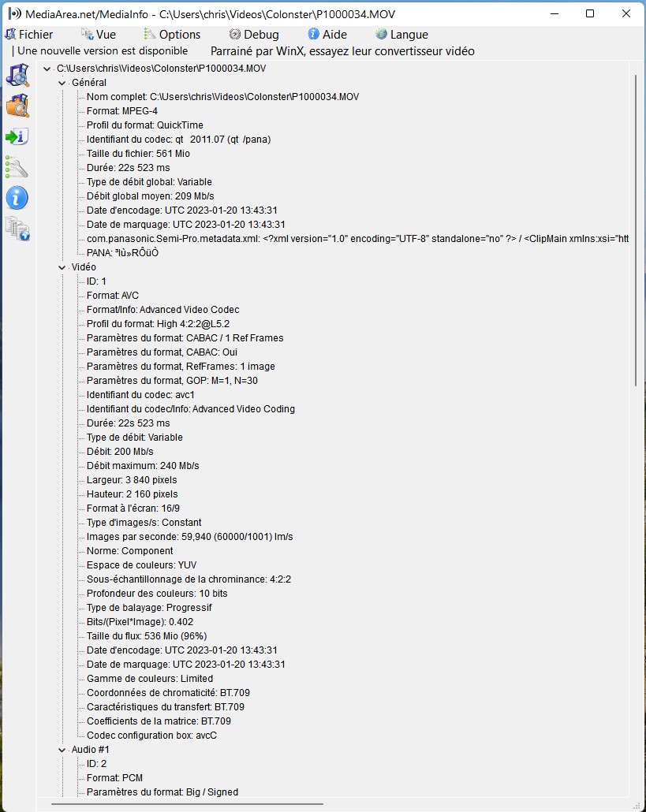Open the Aide menu

(x=327, y=35)
